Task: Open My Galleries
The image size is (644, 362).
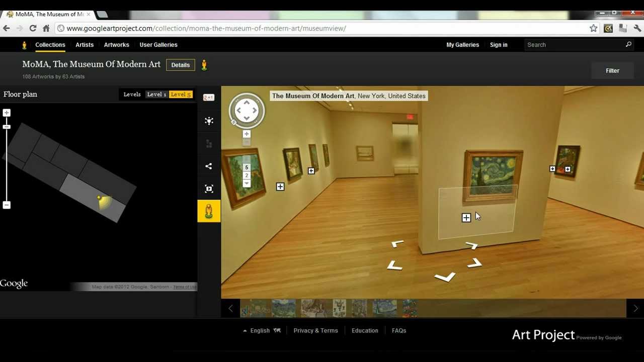Action: pyautogui.click(x=462, y=45)
